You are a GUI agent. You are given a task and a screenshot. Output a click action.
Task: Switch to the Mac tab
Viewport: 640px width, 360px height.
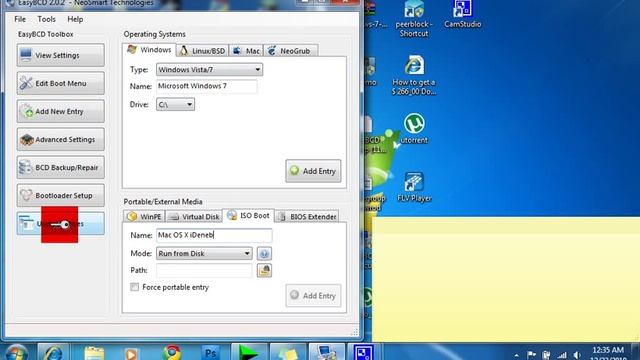tap(246, 51)
